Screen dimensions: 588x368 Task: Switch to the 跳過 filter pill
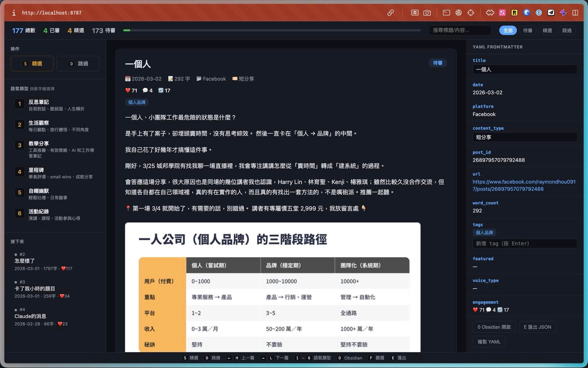coord(566,30)
